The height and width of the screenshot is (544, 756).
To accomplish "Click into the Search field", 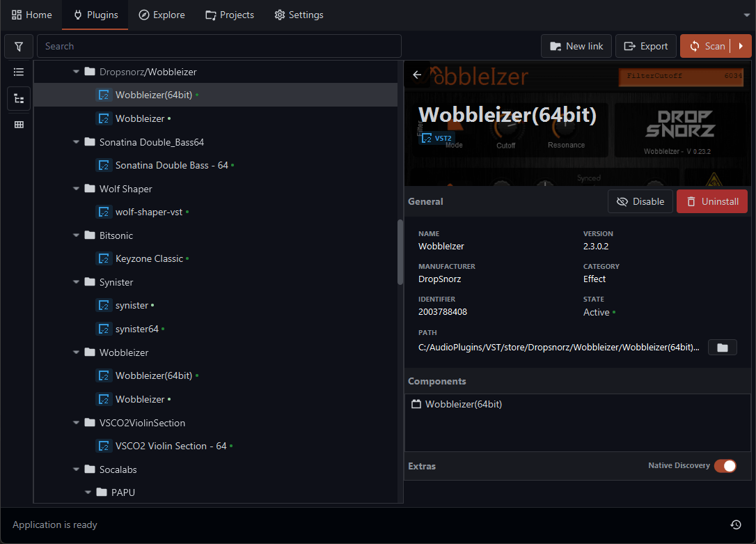I will click(x=219, y=46).
